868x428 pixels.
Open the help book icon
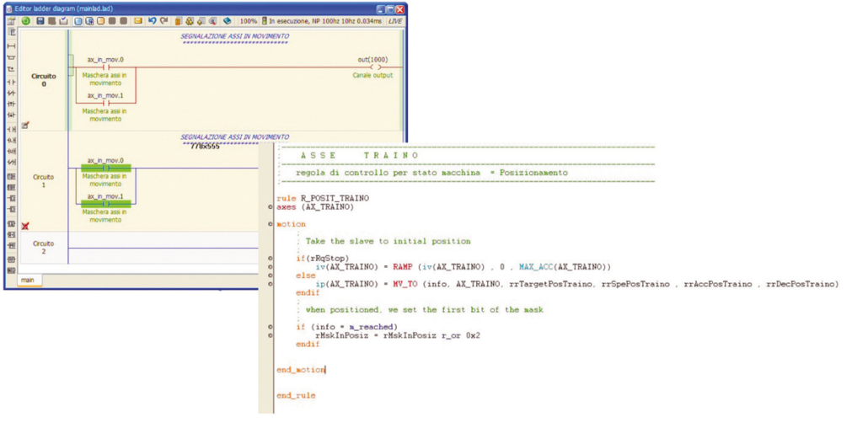[x=227, y=21]
